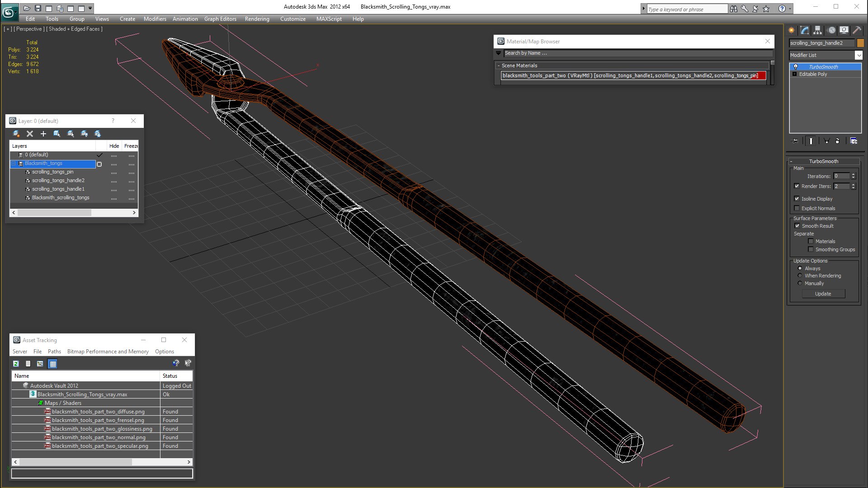
Task: Click Make Unique icon in modifier stack
Action: pyautogui.click(x=826, y=141)
